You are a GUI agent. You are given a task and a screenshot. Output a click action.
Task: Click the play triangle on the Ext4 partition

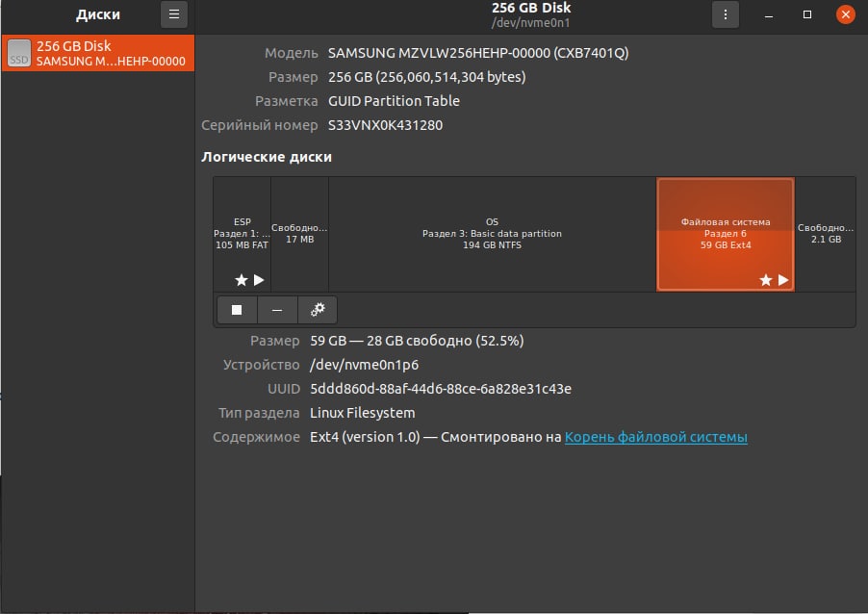pos(783,280)
